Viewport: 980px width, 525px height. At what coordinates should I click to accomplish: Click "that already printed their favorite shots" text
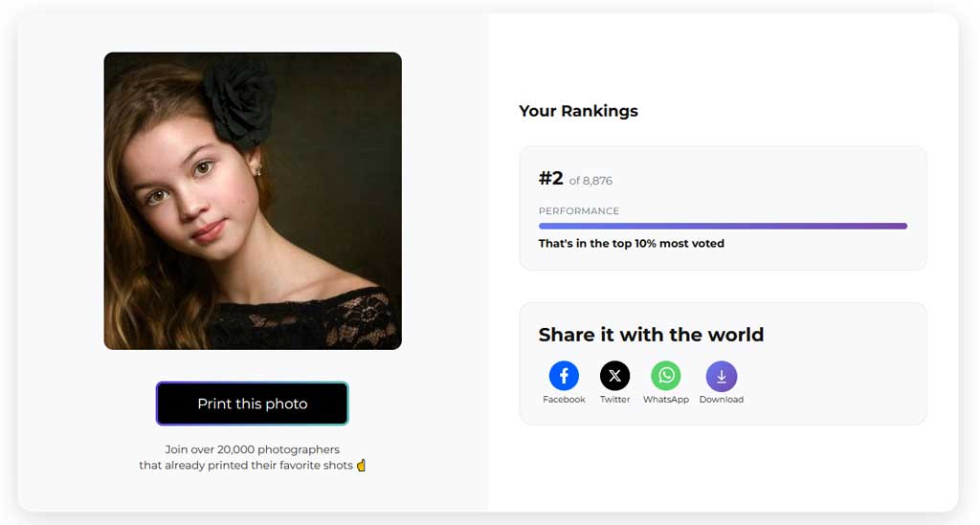point(245,466)
